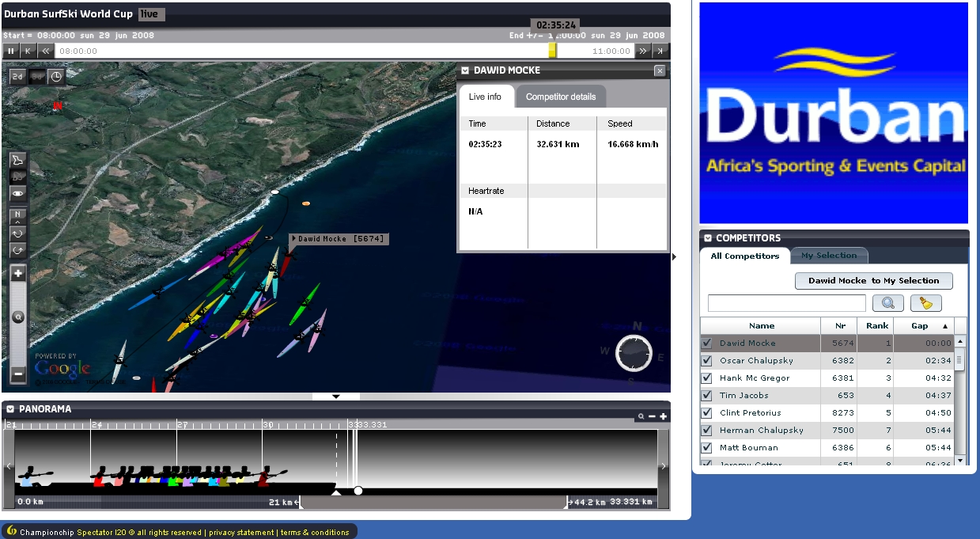Image resolution: width=980 pixels, height=539 pixels.
Task: Collapse the Panorama panel
Action: [10, 409]
